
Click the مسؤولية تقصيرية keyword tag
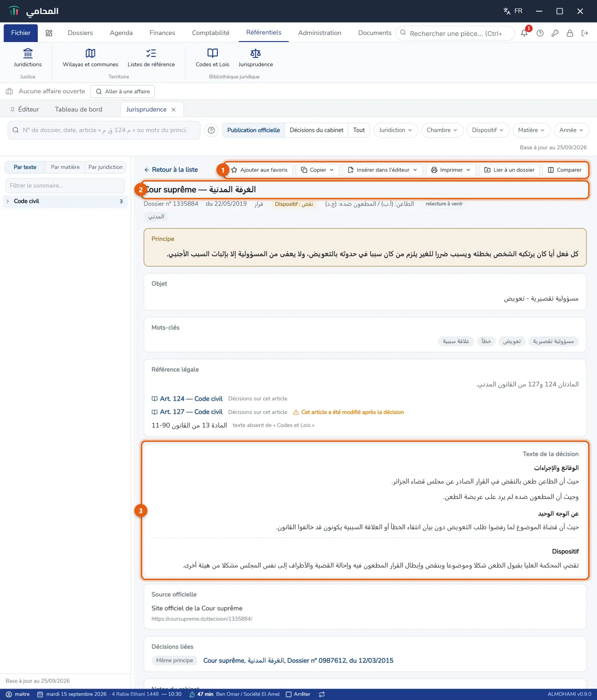554,341
